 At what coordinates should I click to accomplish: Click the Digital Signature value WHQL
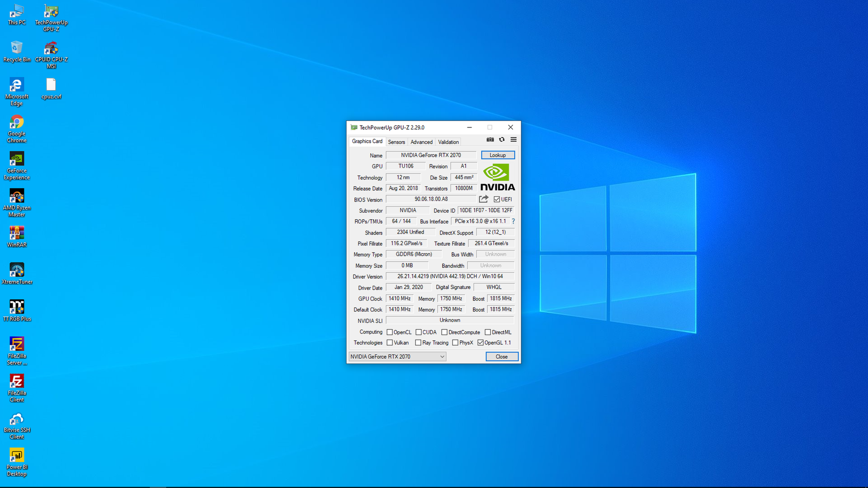(x=494, y=287)
